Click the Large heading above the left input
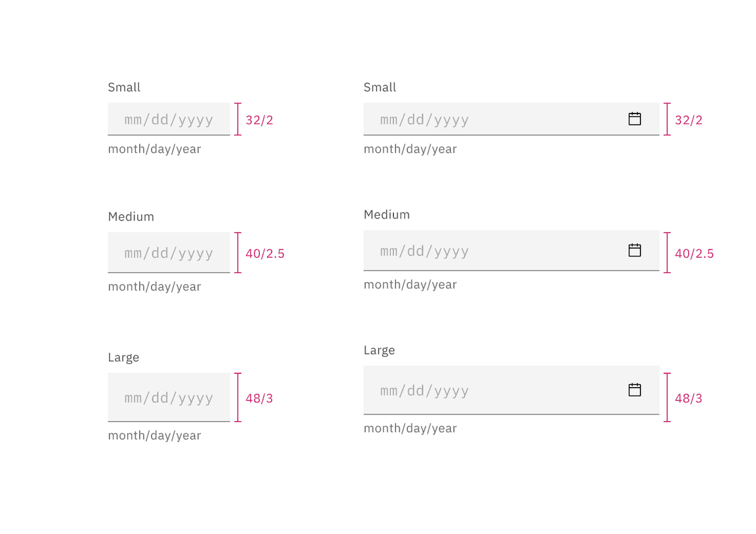Image resolution: width=756 pixels, height=534 pixels. tap(123, 357)
